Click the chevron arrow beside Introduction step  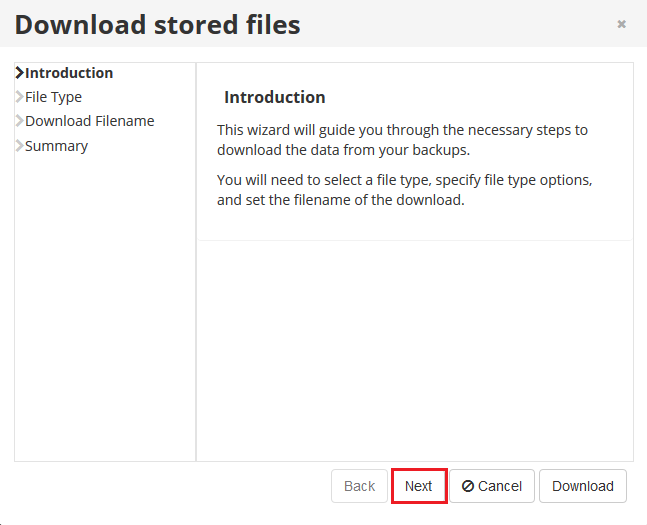pyautogui.click(x=19, y=73)
